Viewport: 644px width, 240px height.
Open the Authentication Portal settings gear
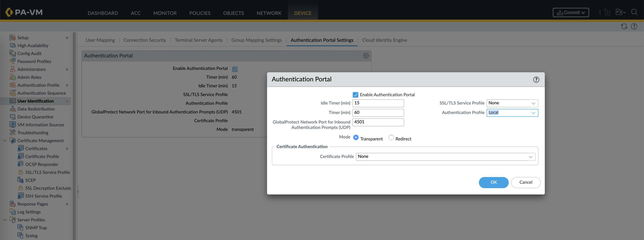pos(366,56)
